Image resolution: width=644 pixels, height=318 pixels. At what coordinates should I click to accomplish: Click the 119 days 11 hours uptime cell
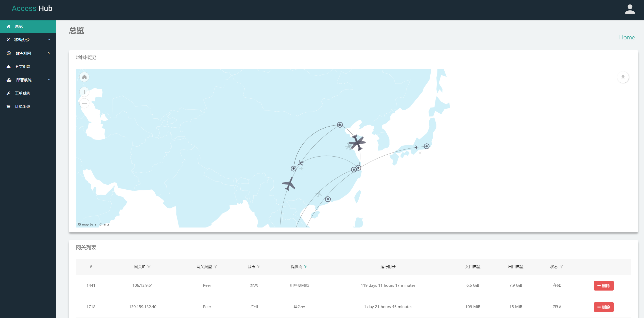click(388, 285)
